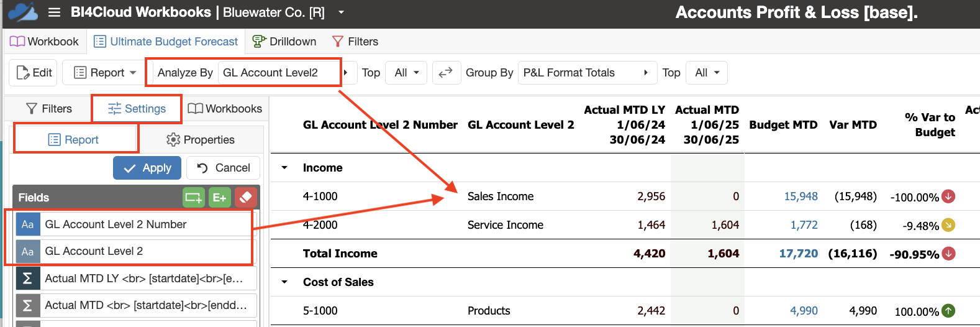Click the Total Income row label
This screenshot has height=327, width=980.
[x=340, y=254]
